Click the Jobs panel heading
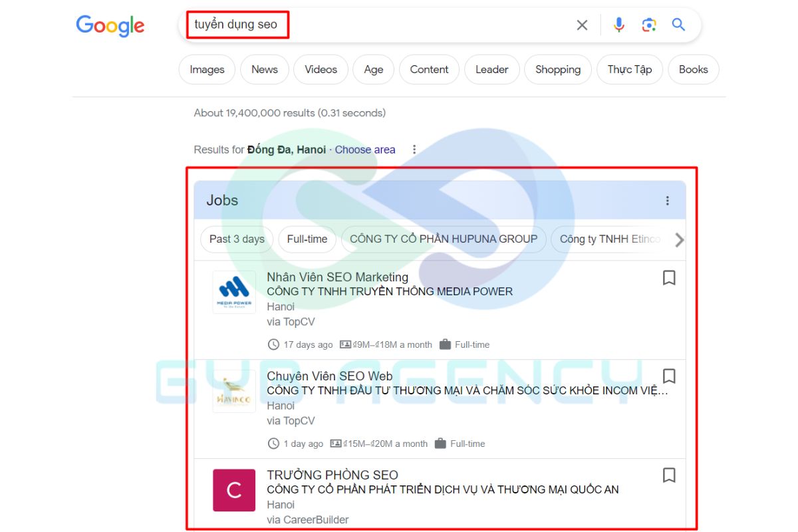 [222, 200]
